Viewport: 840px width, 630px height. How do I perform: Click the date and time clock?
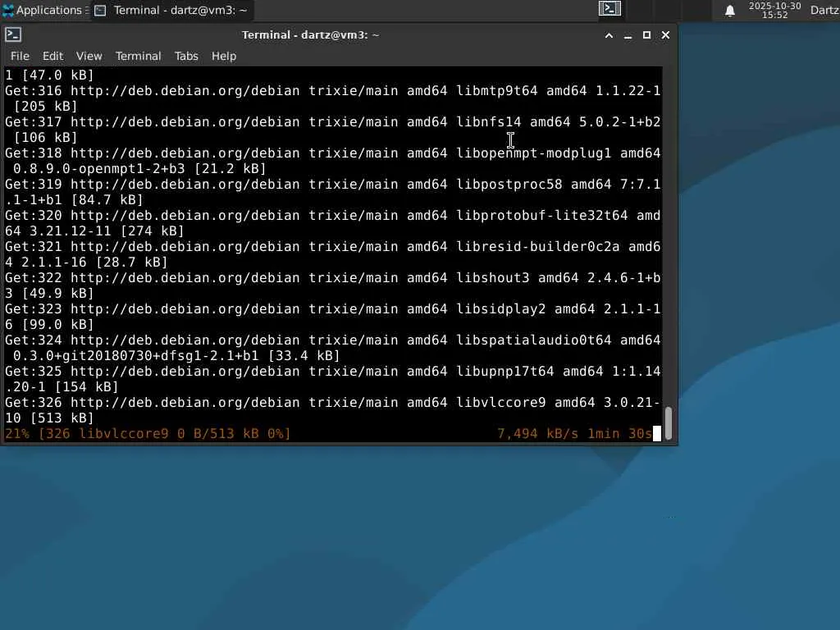pos(774,10)
